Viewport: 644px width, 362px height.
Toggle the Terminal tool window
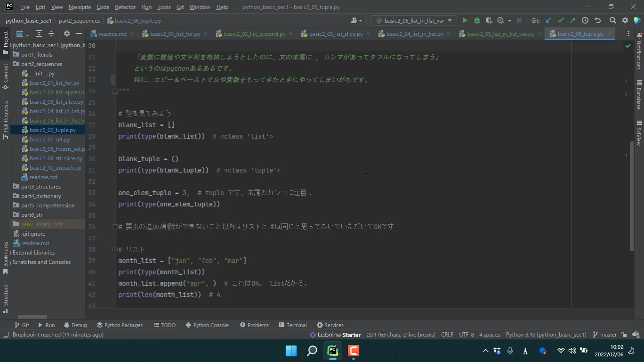[x=292, y=325]
